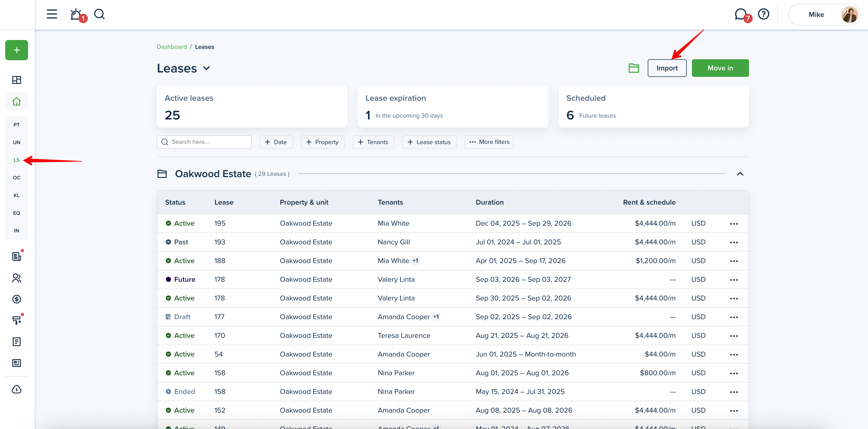This screenshot has height=429, width=868.
Task: Open the search magnifier icon in header
Action: click(x=99, y=14)
